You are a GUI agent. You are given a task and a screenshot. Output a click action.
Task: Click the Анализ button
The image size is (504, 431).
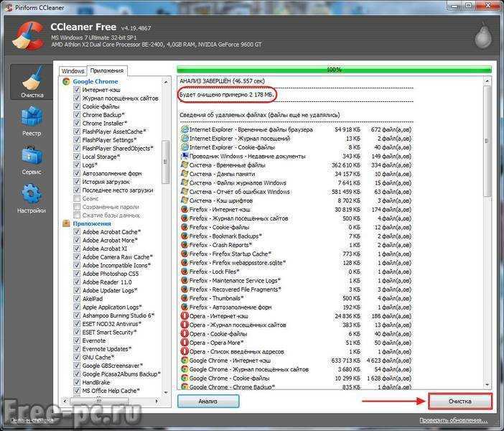[208, 401]
